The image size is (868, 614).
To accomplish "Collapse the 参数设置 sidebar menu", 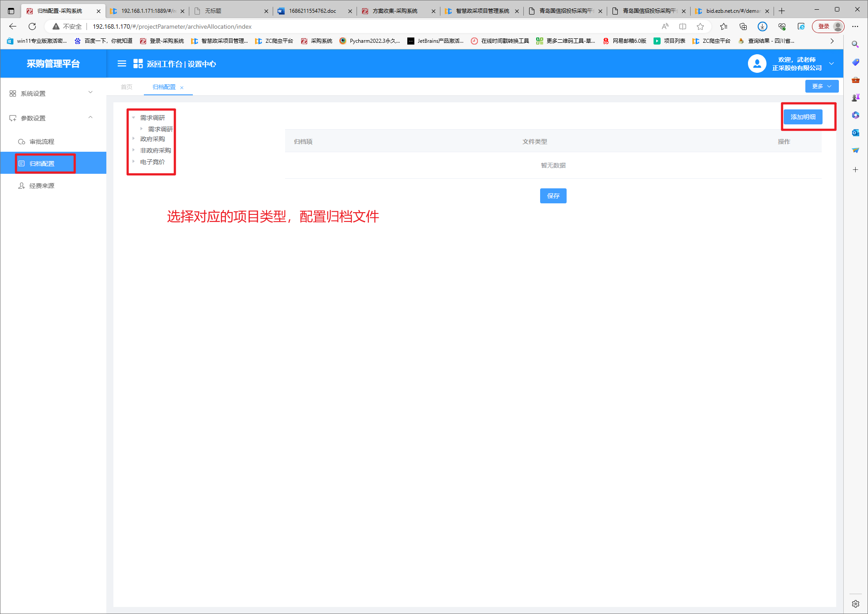I will [90, 118].
